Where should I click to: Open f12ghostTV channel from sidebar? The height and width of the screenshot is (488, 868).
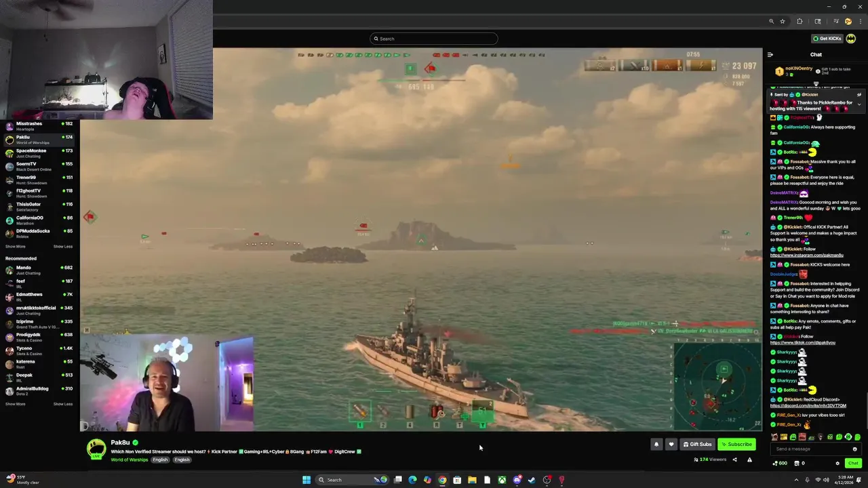click(39, 193)
